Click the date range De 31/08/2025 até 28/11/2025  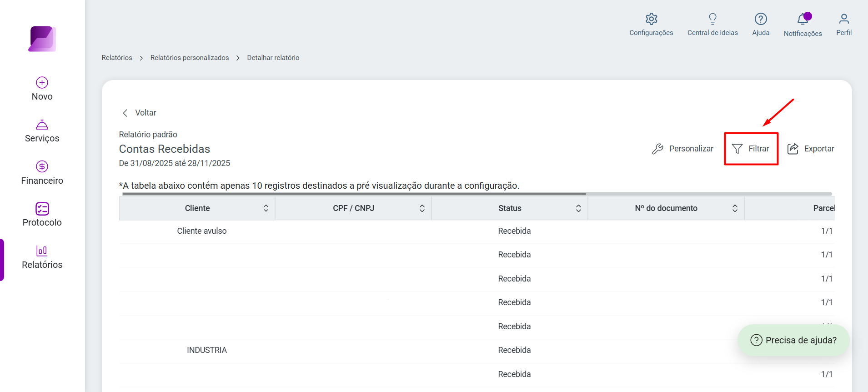coord(175,163)
